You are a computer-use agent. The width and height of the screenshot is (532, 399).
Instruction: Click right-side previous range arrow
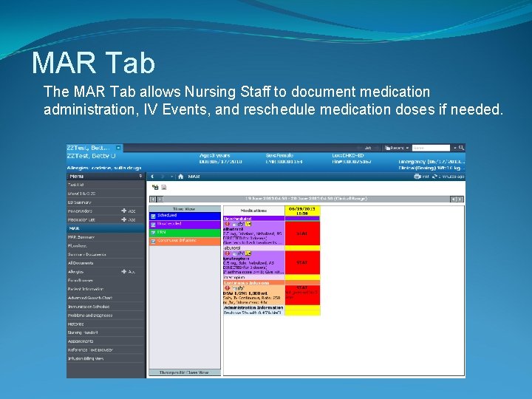coord(453,199)
